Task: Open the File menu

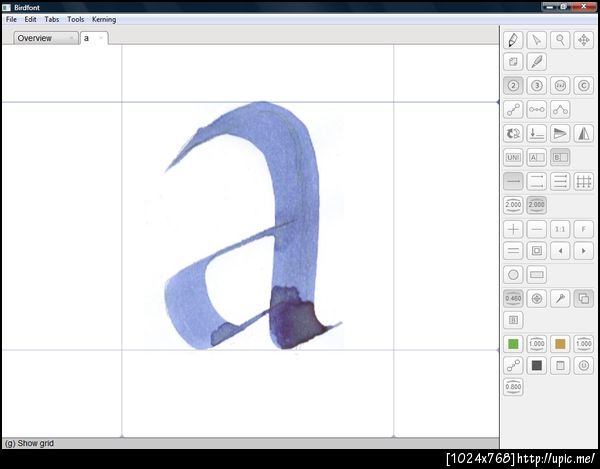Action: coord(11,20)
